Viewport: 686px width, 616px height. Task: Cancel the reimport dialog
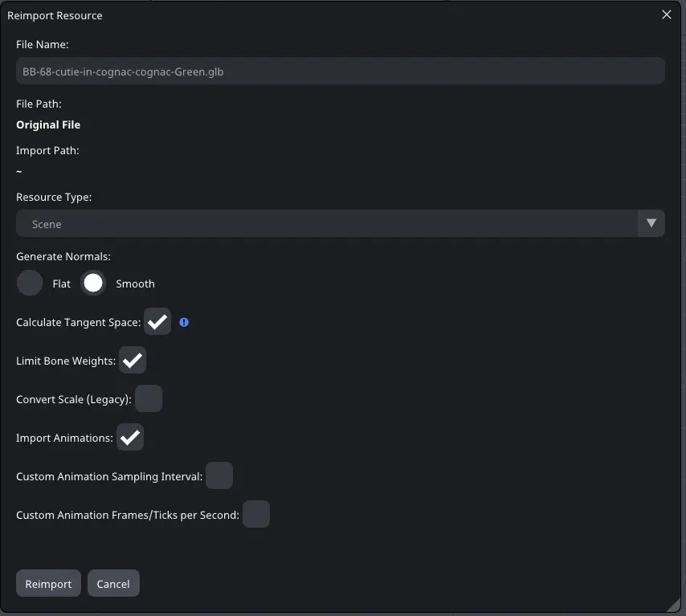click(x=113, y=583)
